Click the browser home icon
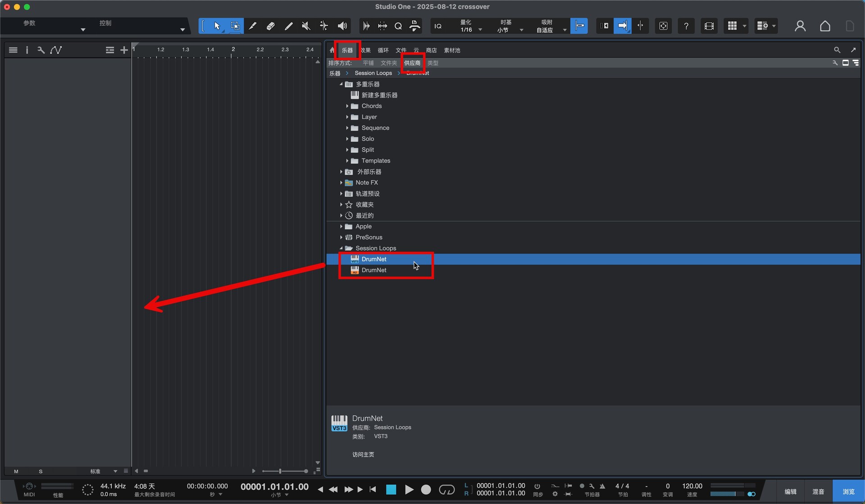The width and height of the screenshot is (865, 504). (332, 50)
